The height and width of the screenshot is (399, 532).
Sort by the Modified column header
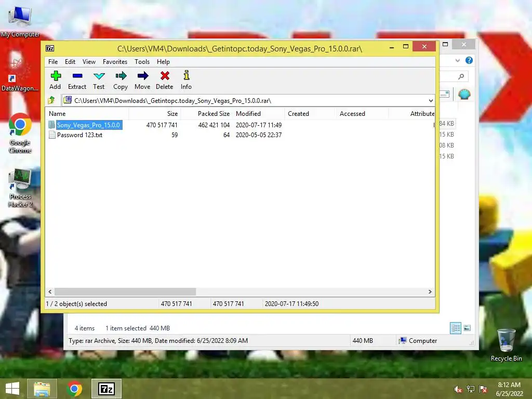(x=259, y=114)
